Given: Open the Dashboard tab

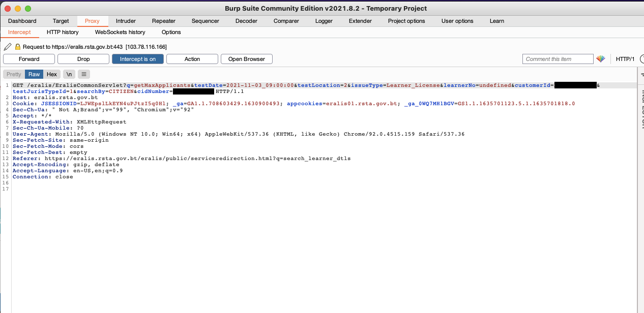Looking at the screenshot, I should pyautogui.click(x=22, y=21).
